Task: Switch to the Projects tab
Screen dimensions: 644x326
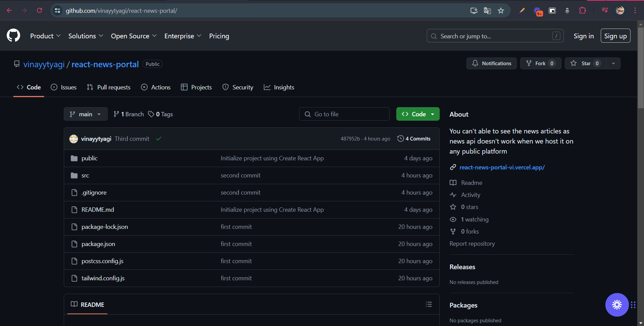Action: click(196, 87)
